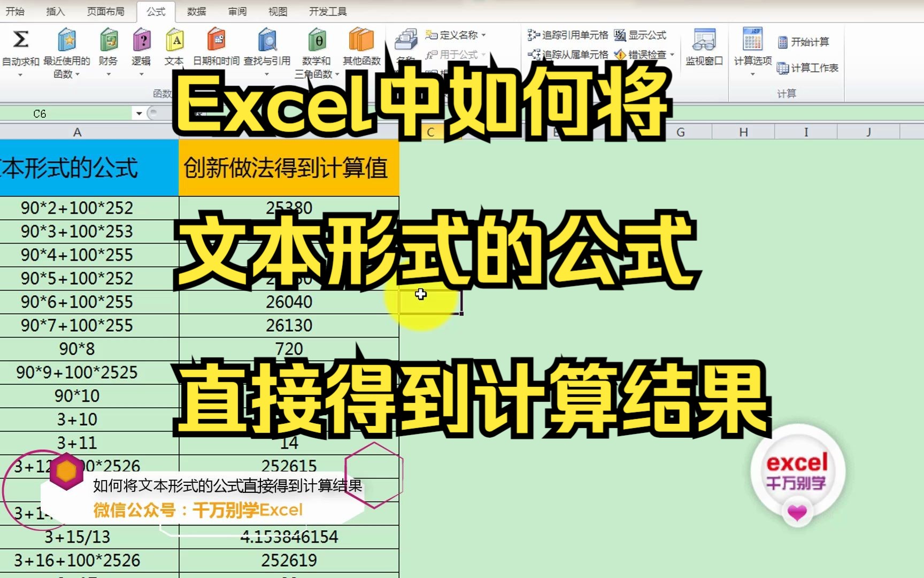
Task: Select column header C
Action: [431, 131]
